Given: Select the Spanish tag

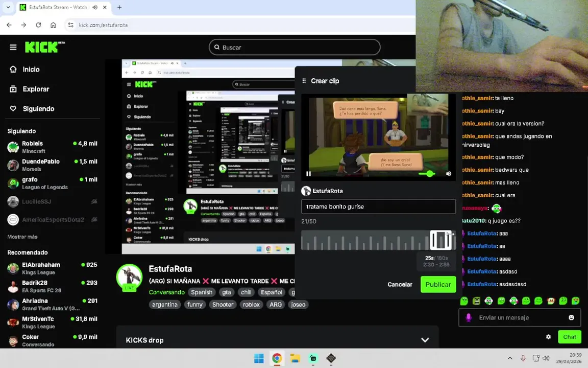Looking at the screenshot, I should 202,292.
